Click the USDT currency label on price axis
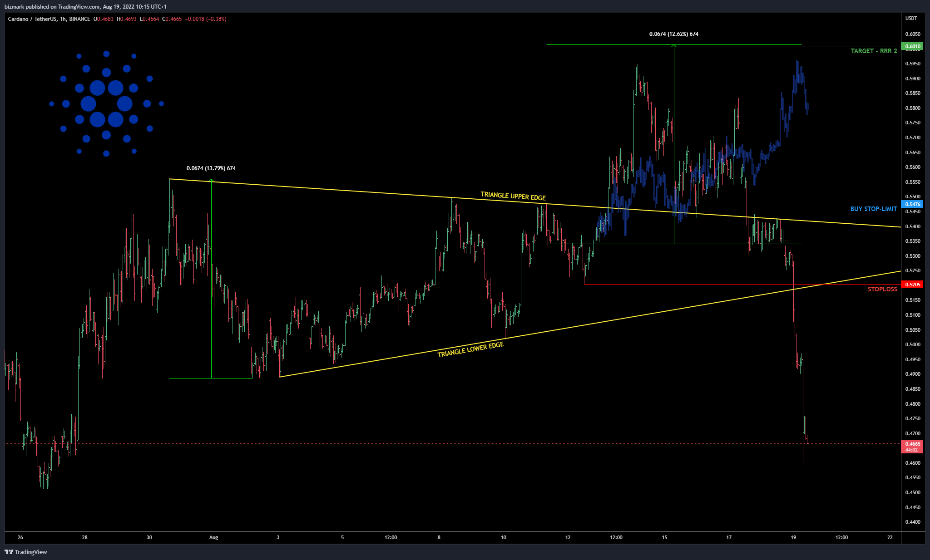The image size is (930, 560). coord(911,18)
